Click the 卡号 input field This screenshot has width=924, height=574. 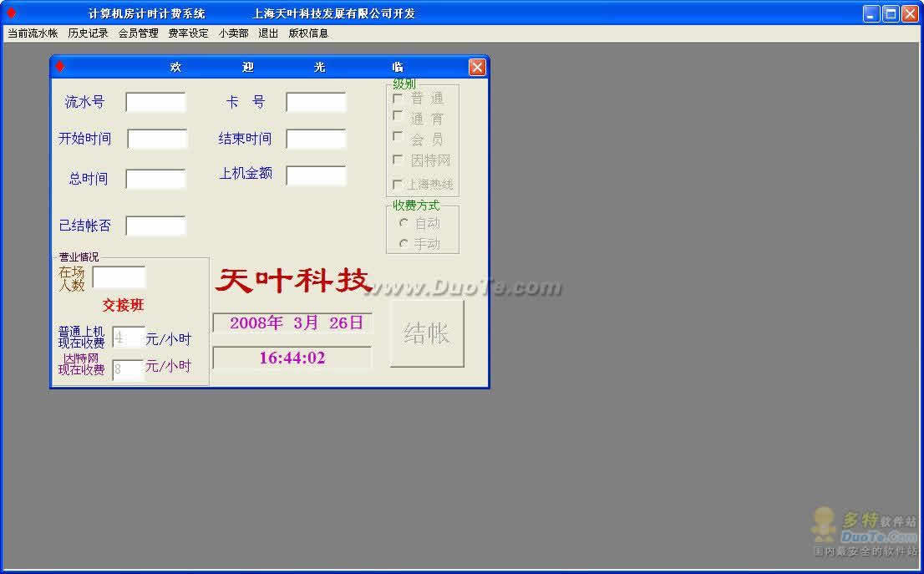coord(316,102)
